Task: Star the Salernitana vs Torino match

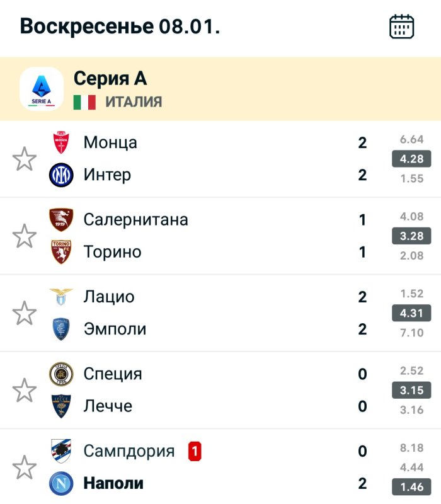Action: [25, 236]
